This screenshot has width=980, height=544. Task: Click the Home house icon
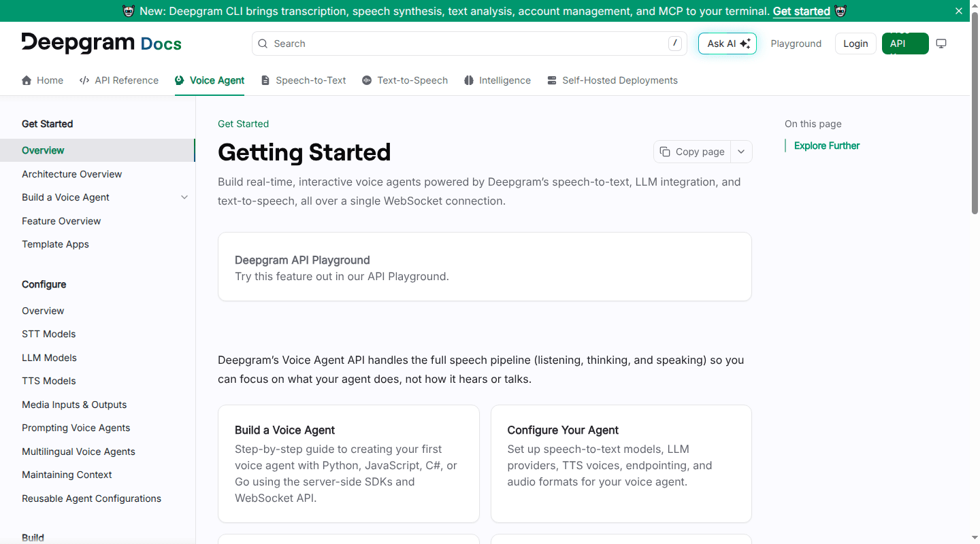click(27, 80)
